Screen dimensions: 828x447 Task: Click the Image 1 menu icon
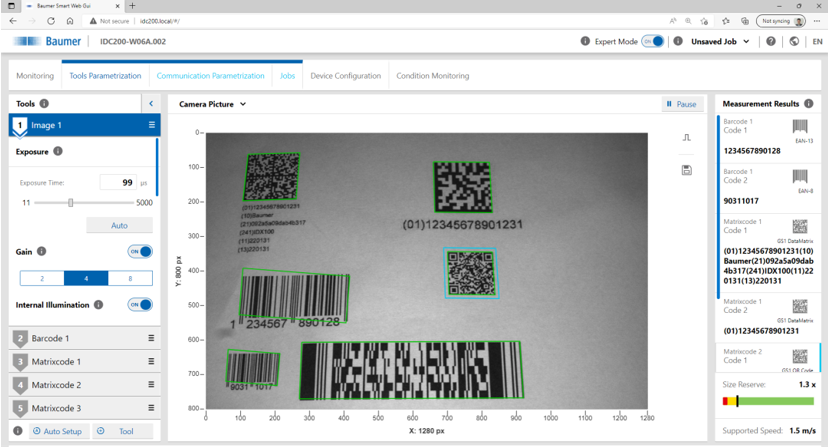pos(152,125)
